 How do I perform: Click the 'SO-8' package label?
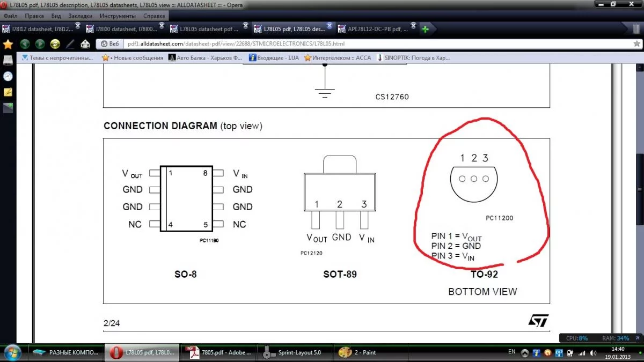(x=186, y=275)
